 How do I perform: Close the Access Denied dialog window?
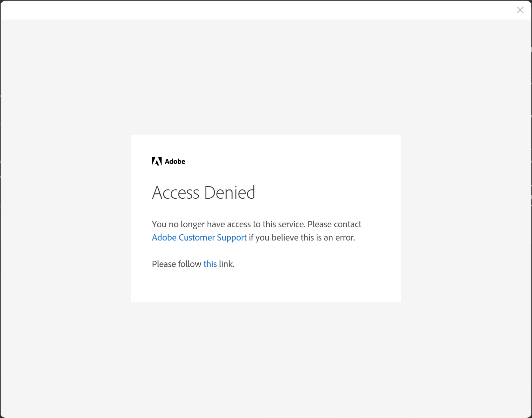point(520,10)
